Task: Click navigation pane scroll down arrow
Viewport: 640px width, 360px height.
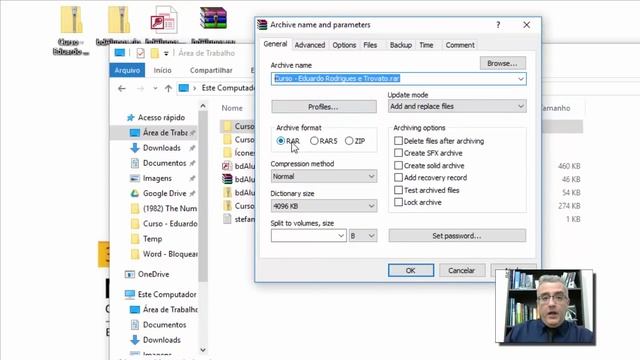Action: [203, 350]
